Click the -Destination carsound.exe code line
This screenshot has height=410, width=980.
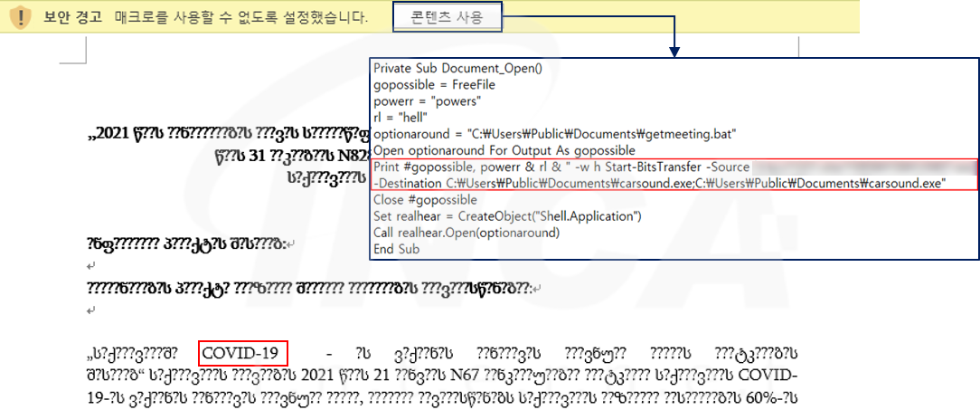pos(659,182)
